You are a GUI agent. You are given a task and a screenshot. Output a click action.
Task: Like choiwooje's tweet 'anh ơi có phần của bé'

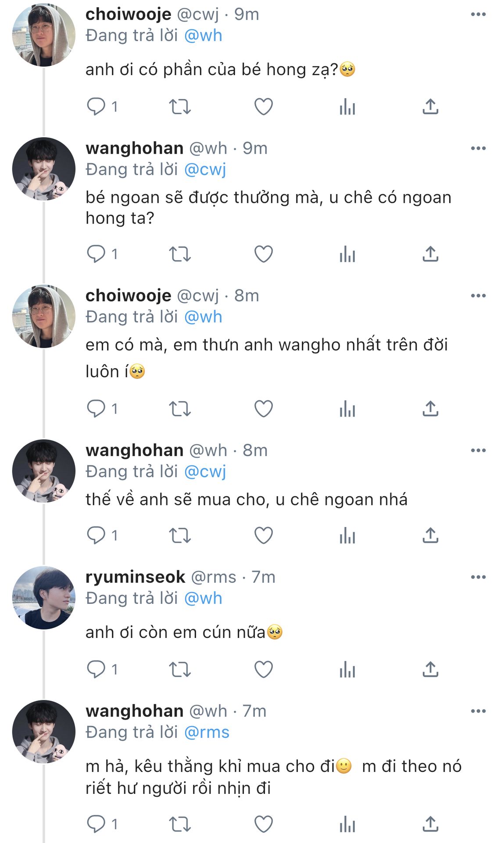[264, 106]
